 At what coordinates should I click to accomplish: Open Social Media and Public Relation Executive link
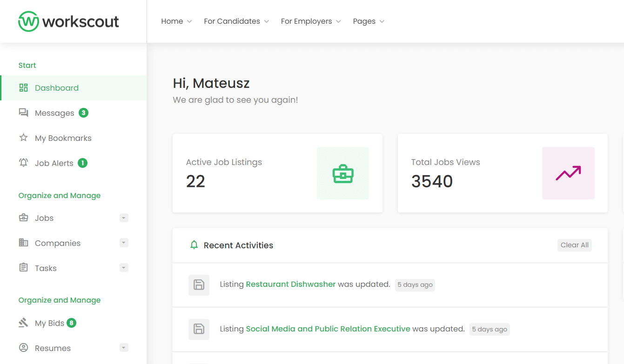328,329
